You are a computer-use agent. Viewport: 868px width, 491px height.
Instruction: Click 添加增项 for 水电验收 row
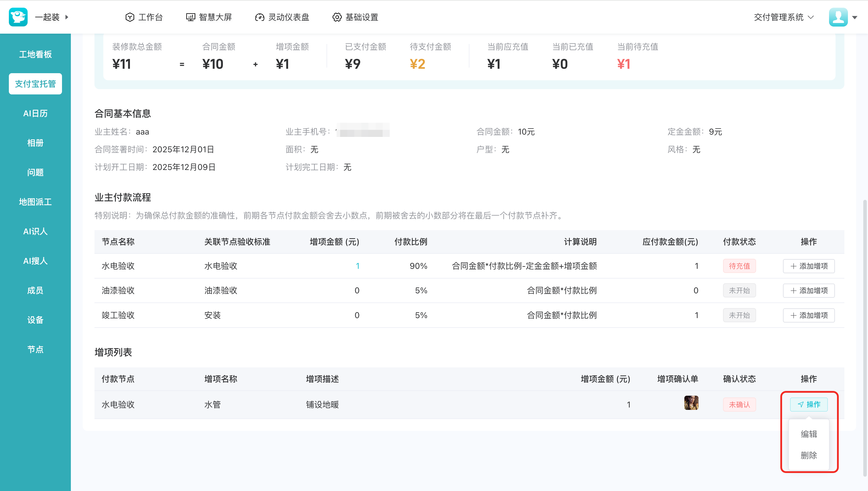809,266
